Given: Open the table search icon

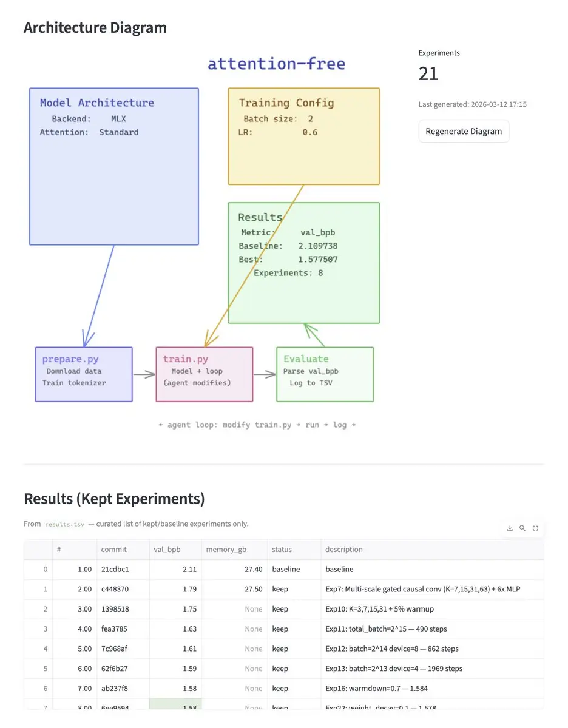Looking at the screenshot, I should (522, 528).
